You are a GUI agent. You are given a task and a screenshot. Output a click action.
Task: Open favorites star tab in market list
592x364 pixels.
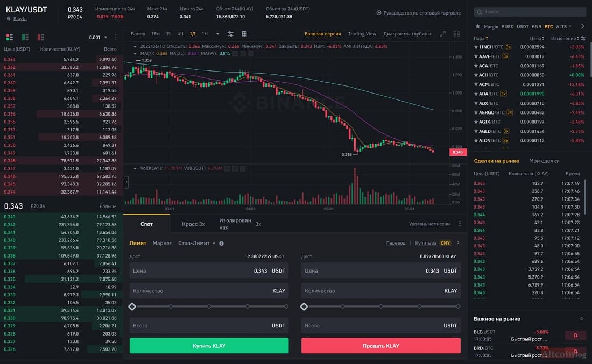pos(477,26)
